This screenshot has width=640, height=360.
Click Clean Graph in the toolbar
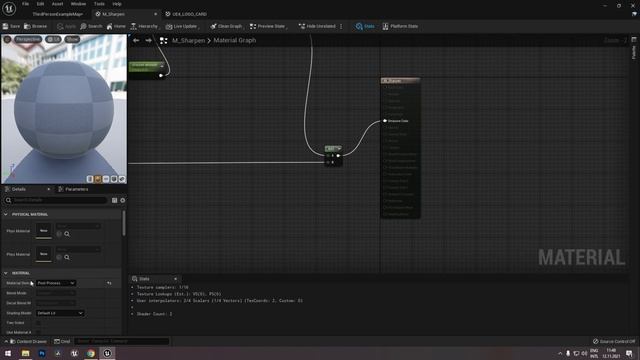pos(227,26)
